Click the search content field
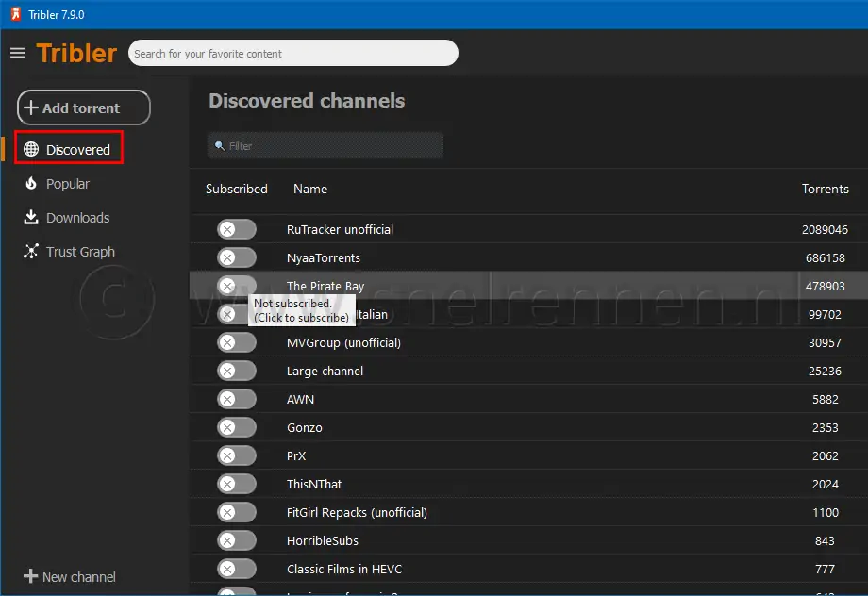The width and height of the screenshot is (868, 596). 292,53
